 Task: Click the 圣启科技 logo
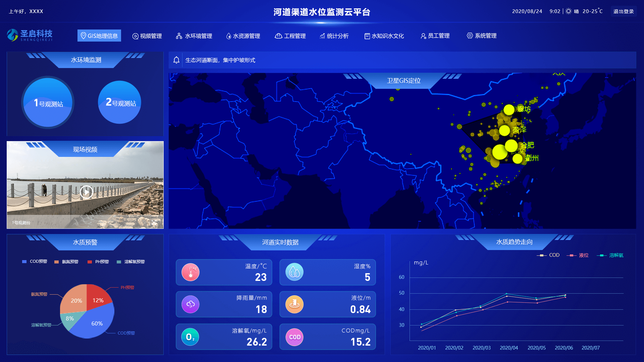tap(30, 35)
